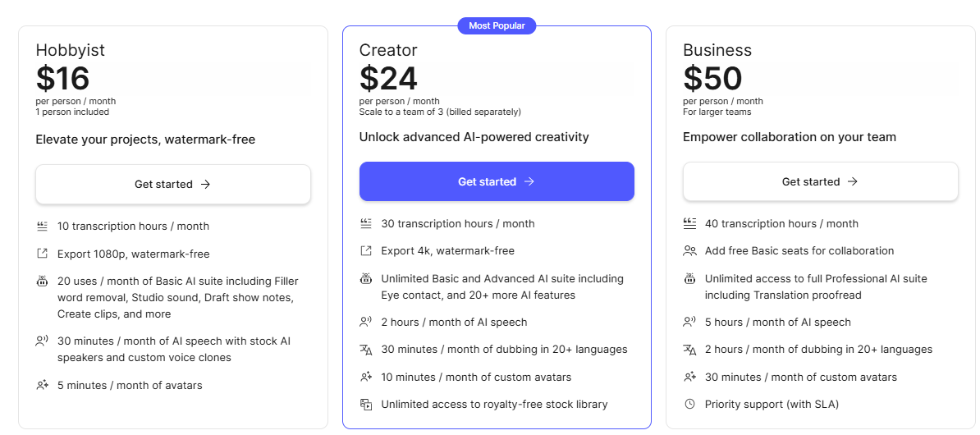Image resolution: width=980 pixels, height=435 pixels.
Task: Click the Hobbyist AI speech speaker icon
Action: tap(42, 341)
